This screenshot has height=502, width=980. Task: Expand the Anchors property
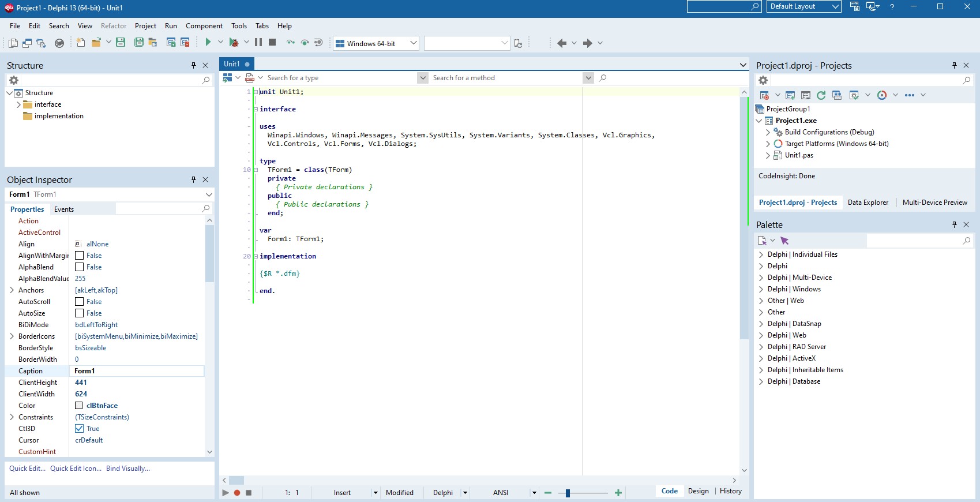pos(12,290)
